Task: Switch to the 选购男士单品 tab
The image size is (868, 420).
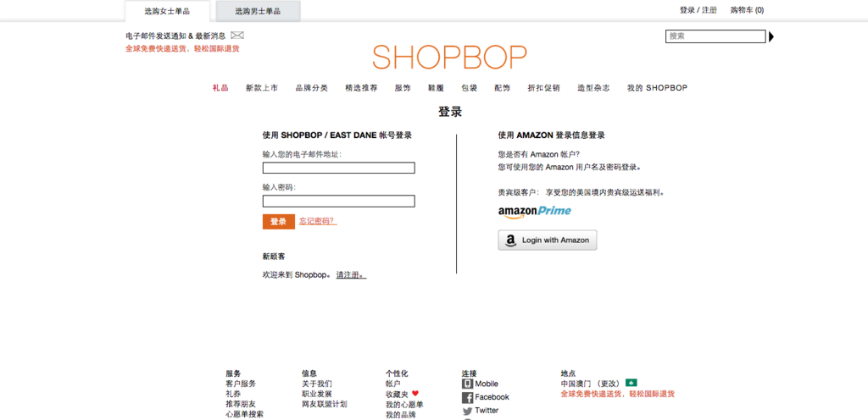Action: [258, 11]
